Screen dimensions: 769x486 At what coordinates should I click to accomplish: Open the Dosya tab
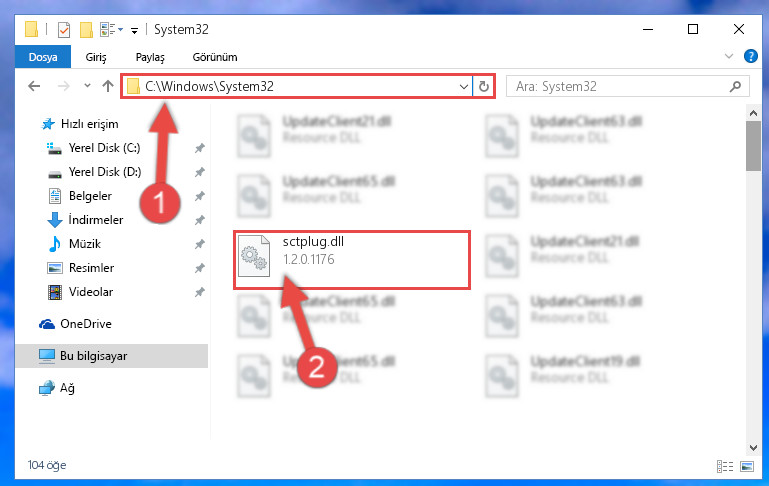click(x=43, y=57)
